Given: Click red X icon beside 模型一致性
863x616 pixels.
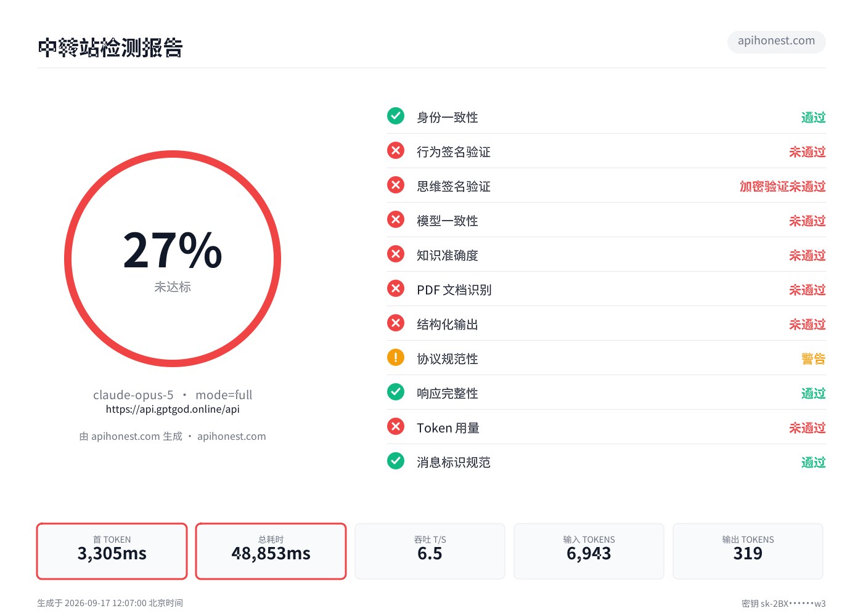Looking at the screenshot, I should point(396,219).
